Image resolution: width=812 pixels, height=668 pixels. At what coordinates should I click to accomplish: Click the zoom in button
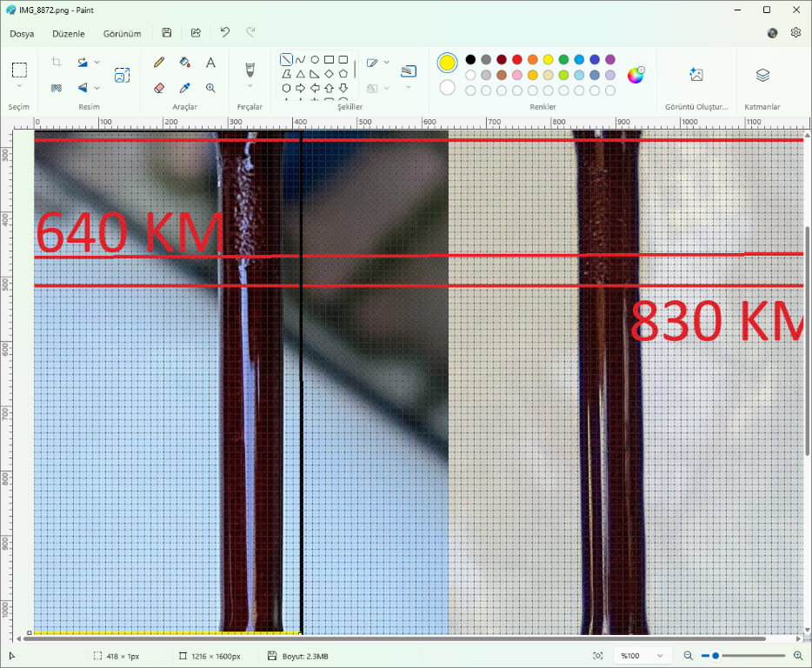click(798, 656)
